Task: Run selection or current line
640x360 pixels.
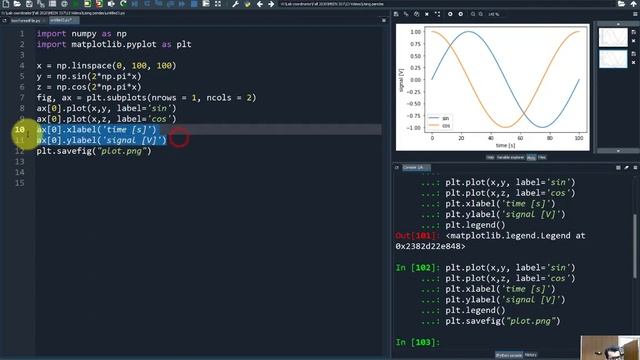Action: click(x=111, y=4)
